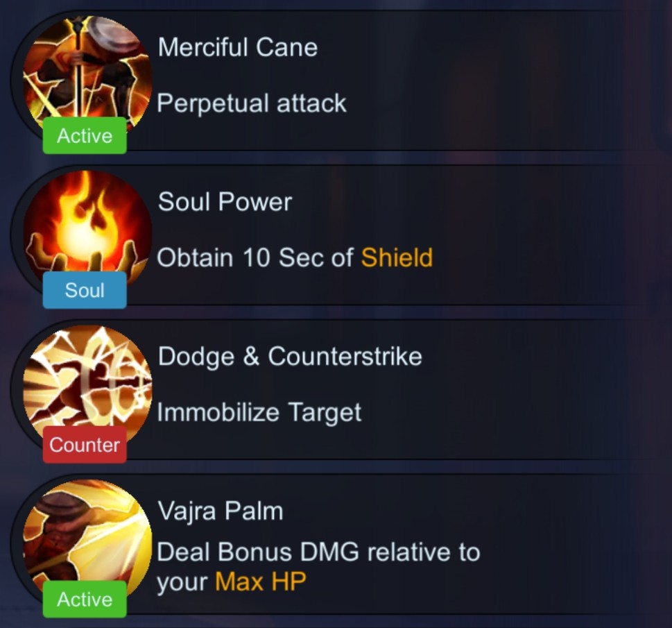Click the Deal Bonus DMG description line

[x=318, y=552]
